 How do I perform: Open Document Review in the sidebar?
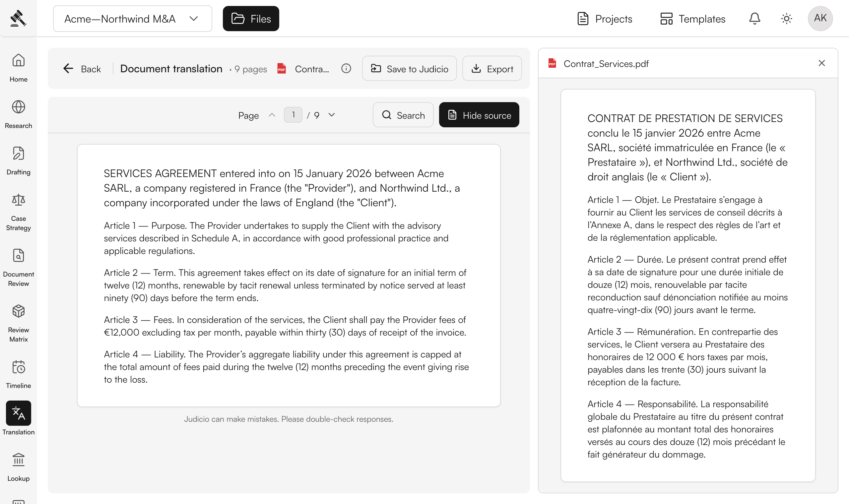[x=18, y=268]
